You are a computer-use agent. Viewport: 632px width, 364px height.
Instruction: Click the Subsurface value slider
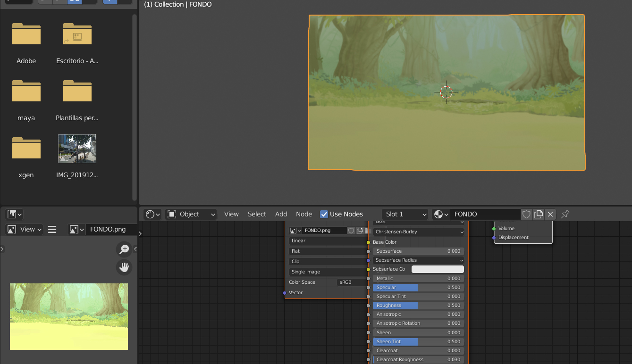pos(418,251)
